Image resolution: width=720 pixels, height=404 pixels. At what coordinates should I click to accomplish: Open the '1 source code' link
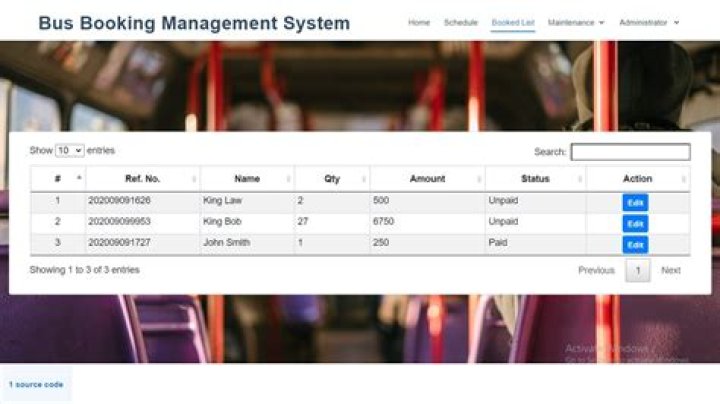pyautogui.click(x=36, y=385)
